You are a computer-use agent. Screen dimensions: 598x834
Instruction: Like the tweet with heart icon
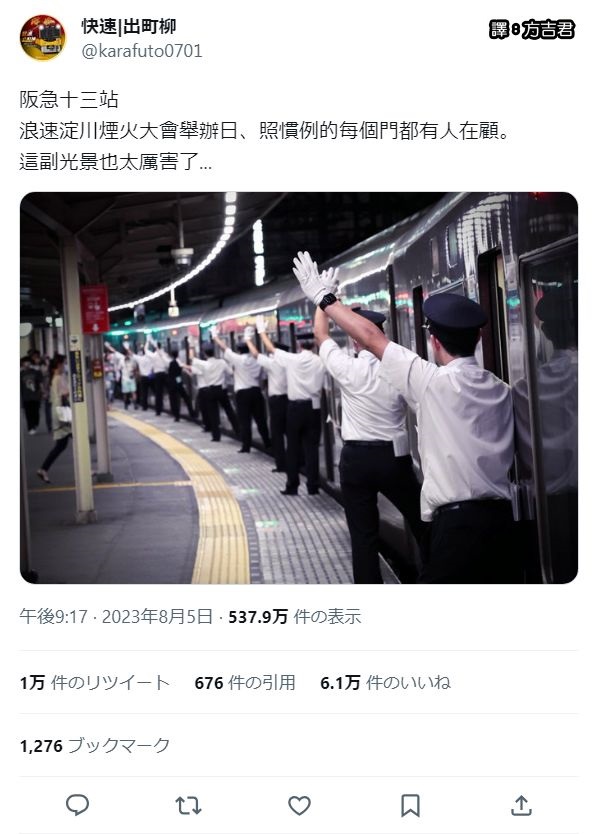tap(300, 806)
